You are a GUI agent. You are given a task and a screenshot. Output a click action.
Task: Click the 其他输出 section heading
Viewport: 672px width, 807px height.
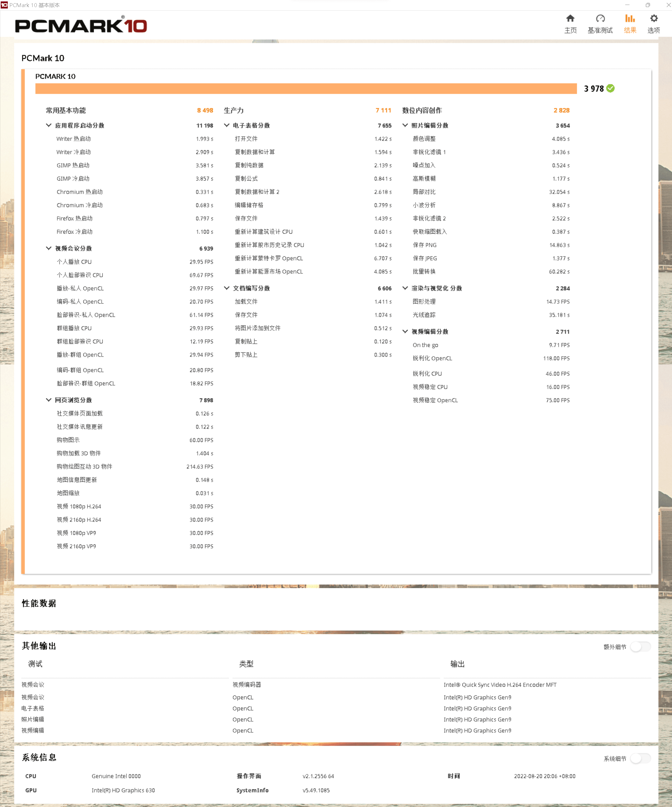(x=39, y=646)
